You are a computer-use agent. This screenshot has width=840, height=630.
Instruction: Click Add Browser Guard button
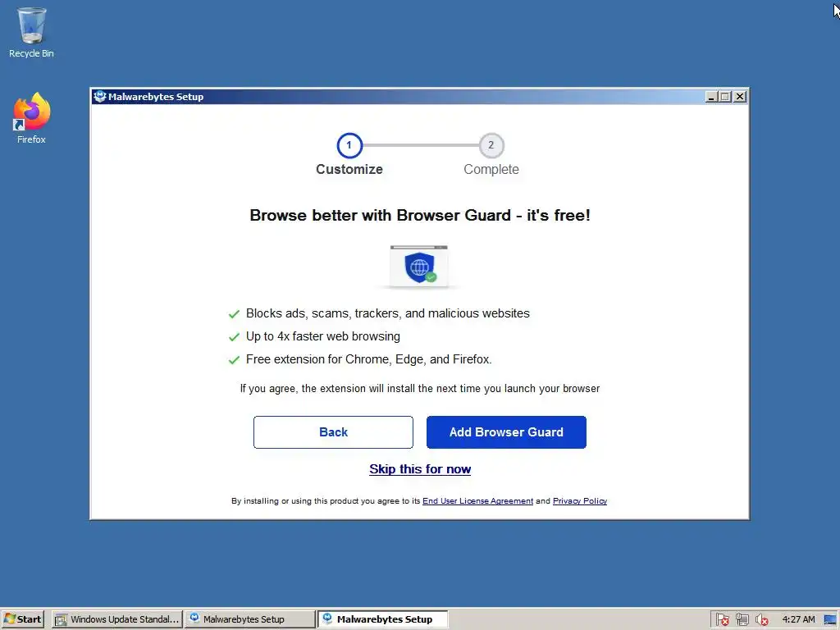point(506,431)
